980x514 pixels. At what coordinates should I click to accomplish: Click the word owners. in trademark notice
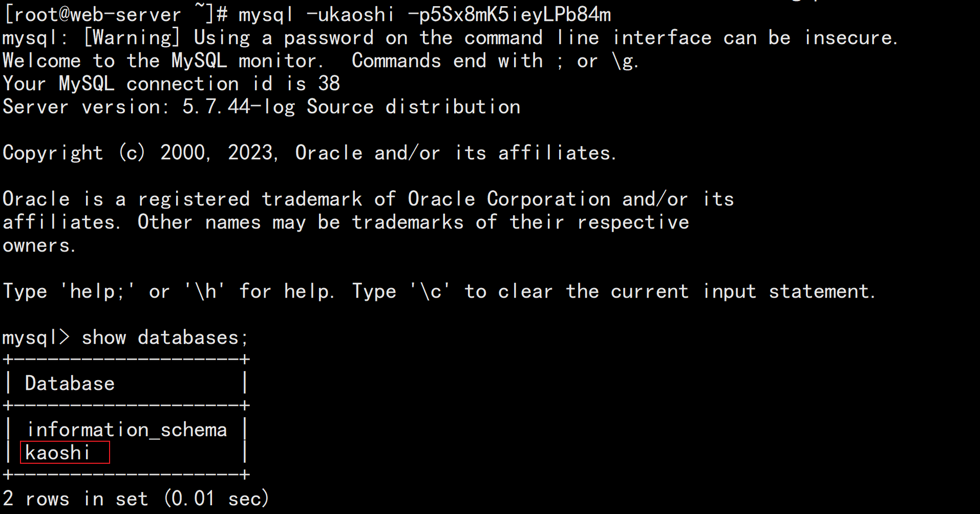click(x=39, y=245)
